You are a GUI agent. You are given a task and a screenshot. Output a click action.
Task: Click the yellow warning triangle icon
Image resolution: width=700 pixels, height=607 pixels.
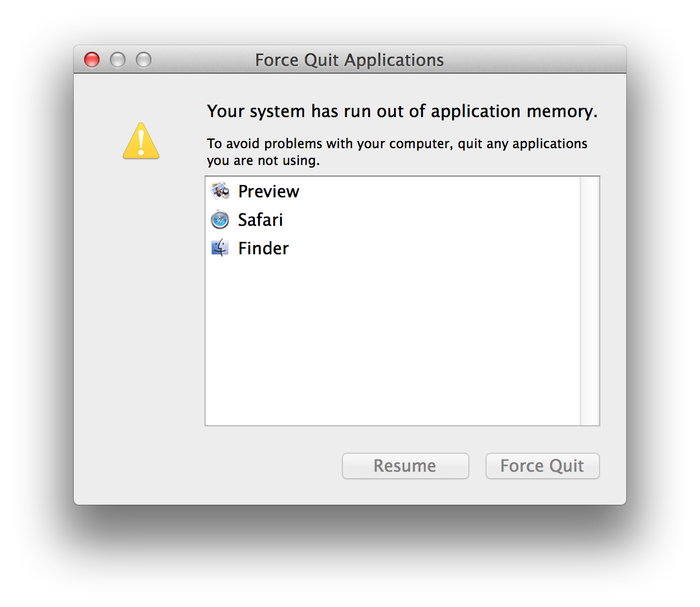[x=141, y=140]
